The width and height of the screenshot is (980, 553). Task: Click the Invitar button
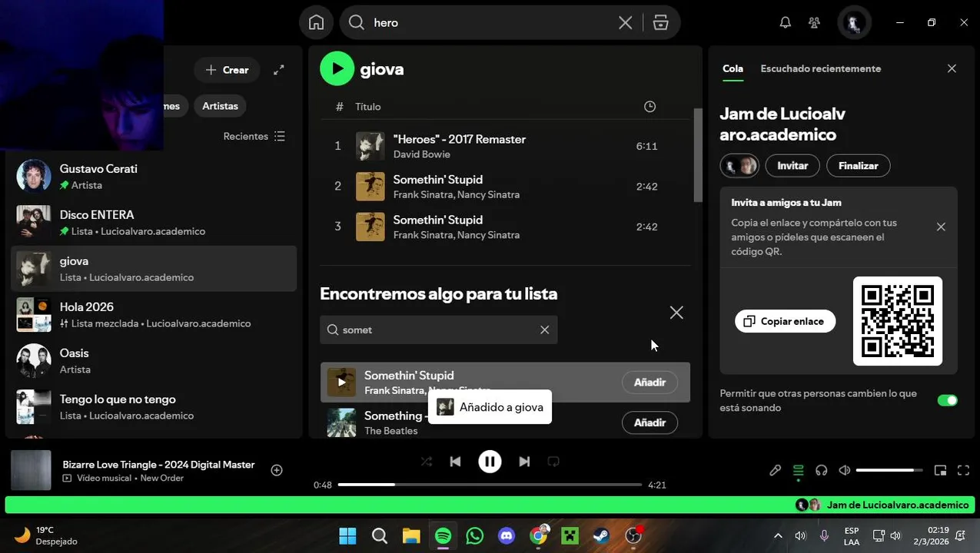tap(792, 165)
